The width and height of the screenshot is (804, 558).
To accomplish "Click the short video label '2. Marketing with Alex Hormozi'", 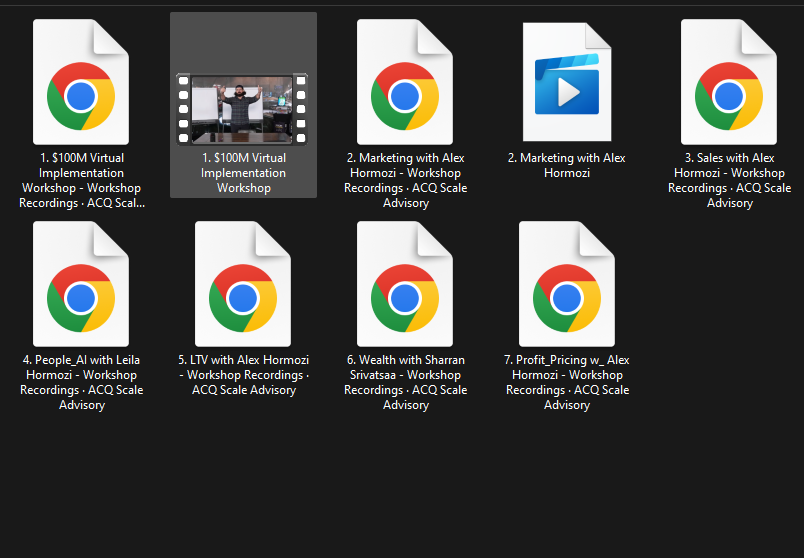I will [567, 165].
